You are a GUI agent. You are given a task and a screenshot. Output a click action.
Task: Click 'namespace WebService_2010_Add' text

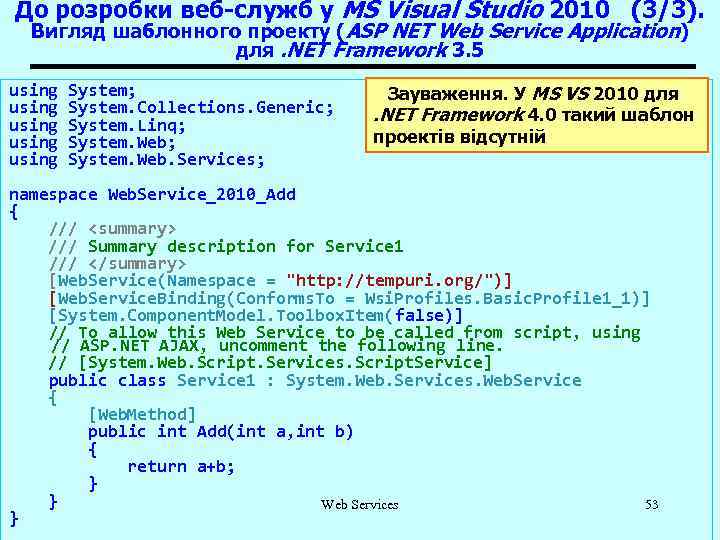coord(152,194)
